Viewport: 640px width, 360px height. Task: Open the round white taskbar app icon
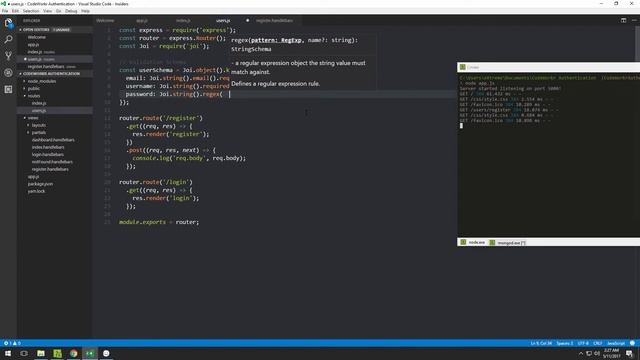tap(106, 353)
